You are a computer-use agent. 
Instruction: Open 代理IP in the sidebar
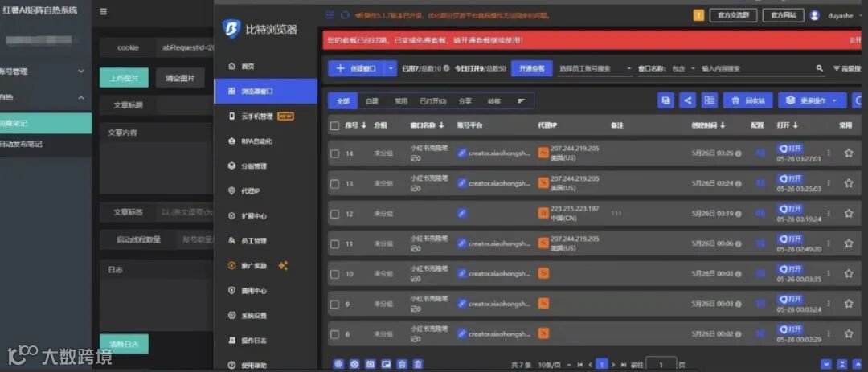coord(244,191)
